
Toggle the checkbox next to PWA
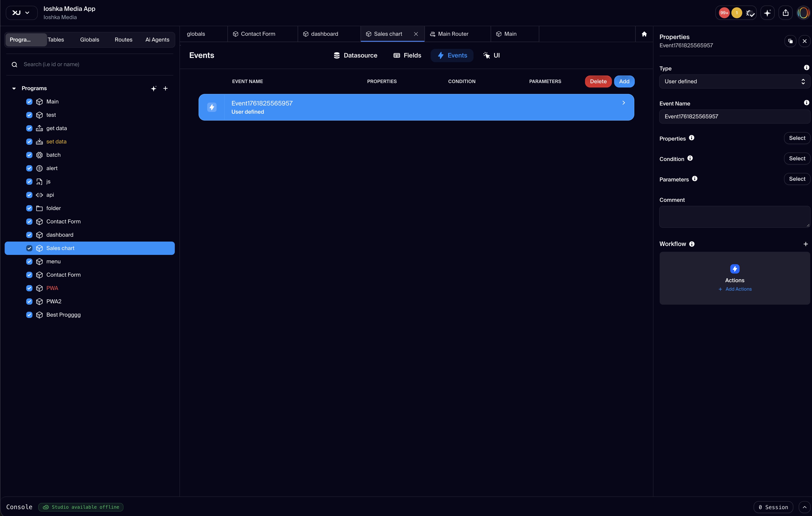tap(29, 288)
